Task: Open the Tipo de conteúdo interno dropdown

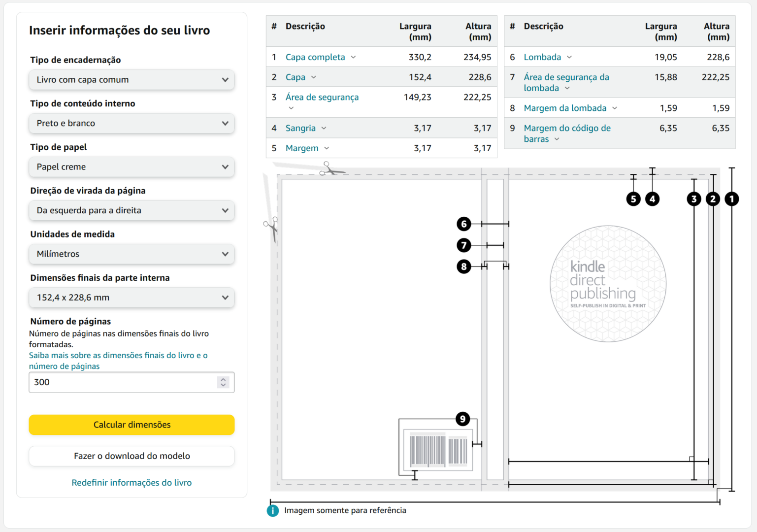Action: point(132,123)
